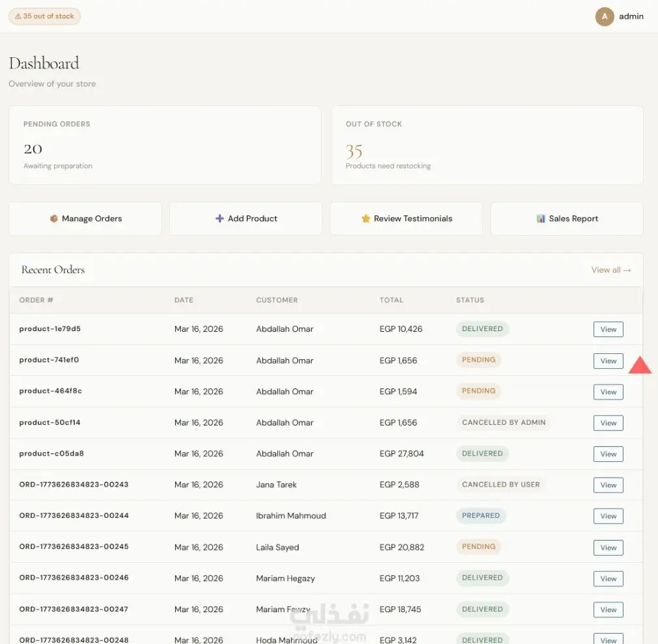Click the total EGP 20,882

click(x=402, y=547)
